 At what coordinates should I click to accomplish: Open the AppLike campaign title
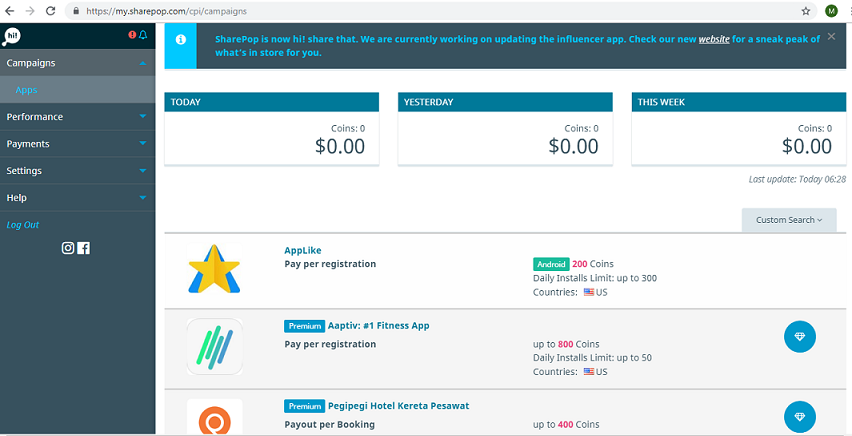click(x=303, y=250)
